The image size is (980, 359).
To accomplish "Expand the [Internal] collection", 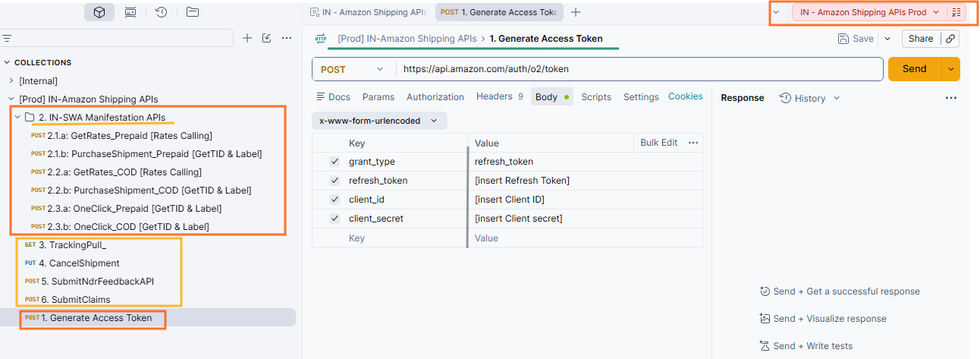I will (11, 80).
